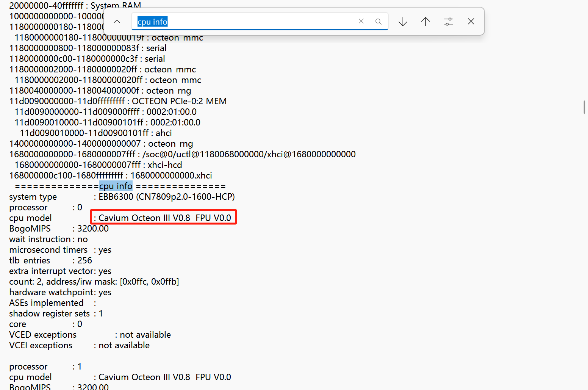The height and width of the screenshot is (390, 588).
Task: Click the magnifier search icon in the find box
Action: click(378, 22)
